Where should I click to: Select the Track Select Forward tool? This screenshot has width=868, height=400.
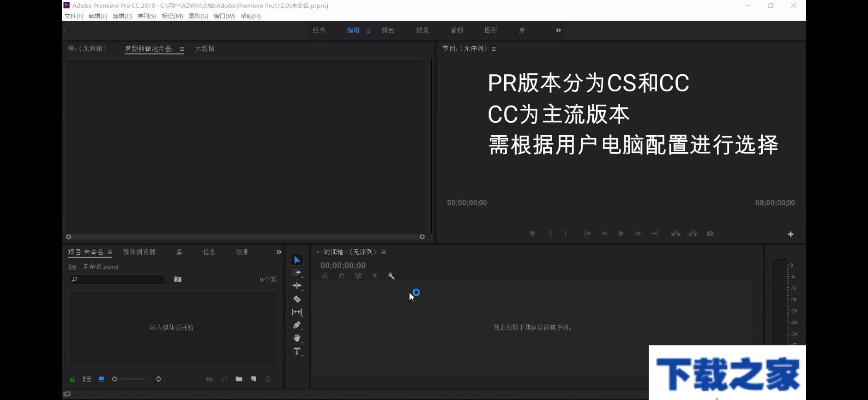[x=297, y=273]
